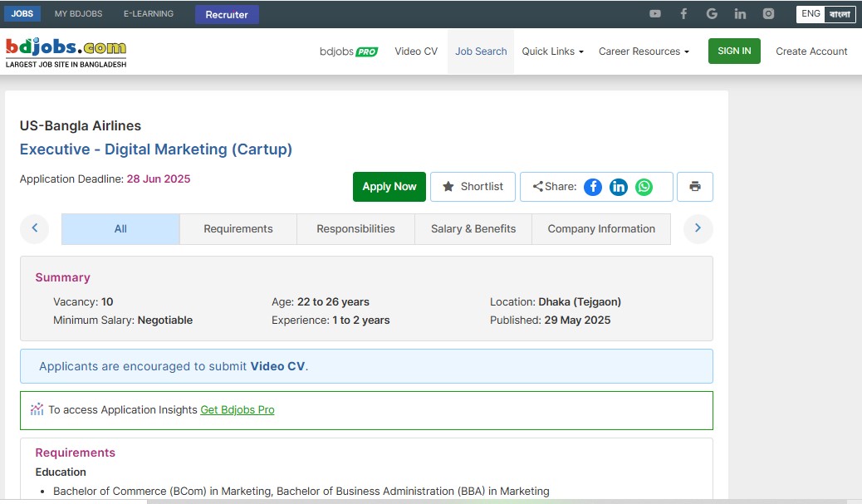Click US-Bangla Airlines company name
The height and width of the screenshot is (504, 862).
(x=81, y=126)
